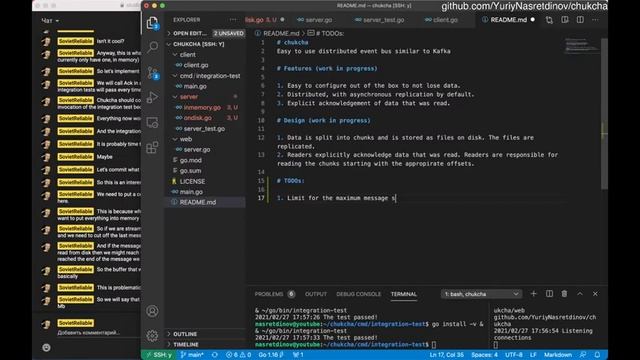Open the Source Control view

click(x=152, y=73)
